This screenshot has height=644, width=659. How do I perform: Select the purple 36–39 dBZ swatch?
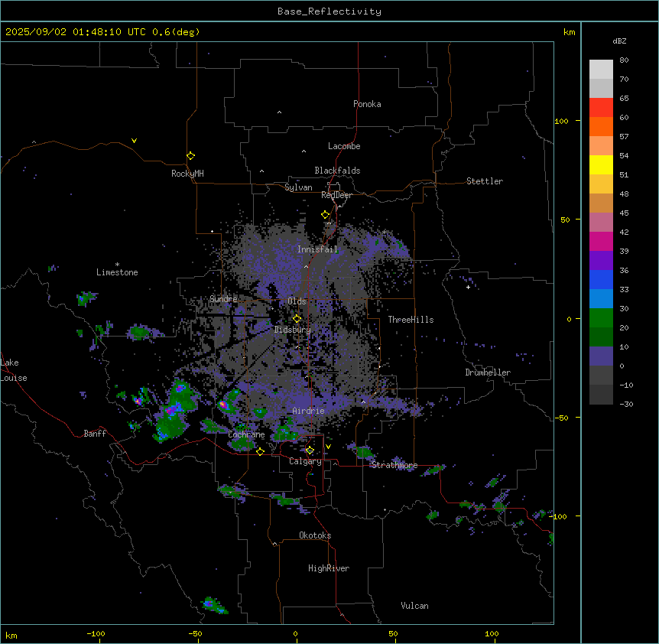601,260
